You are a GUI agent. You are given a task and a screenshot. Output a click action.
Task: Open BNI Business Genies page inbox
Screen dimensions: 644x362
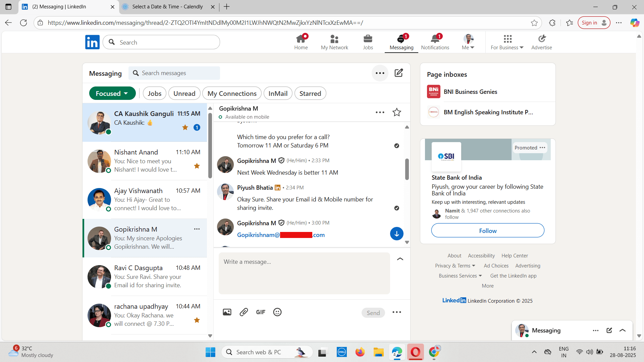coord(488,92)
